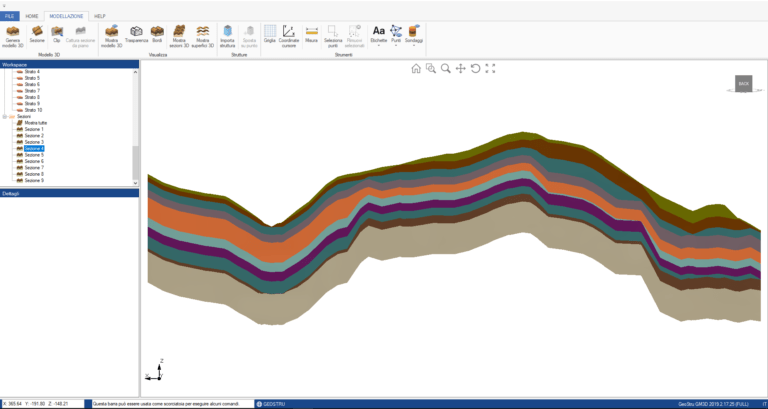Collapse the Sezioni tree node
Screen dimensions: 768x409
click(x=4, y=116)
